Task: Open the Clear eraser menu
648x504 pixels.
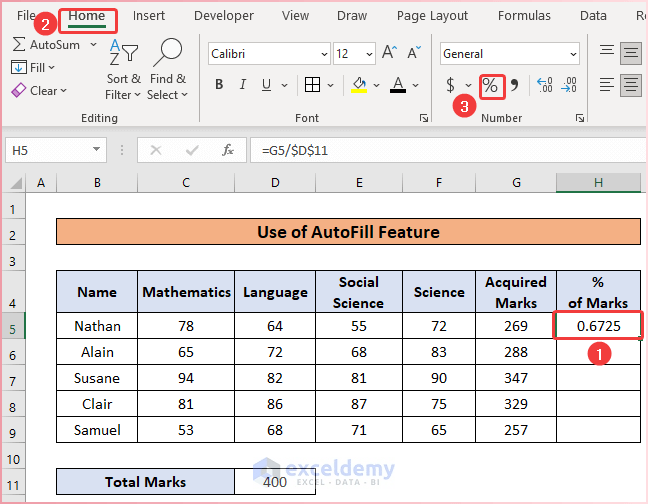Action: pos(38,90)
